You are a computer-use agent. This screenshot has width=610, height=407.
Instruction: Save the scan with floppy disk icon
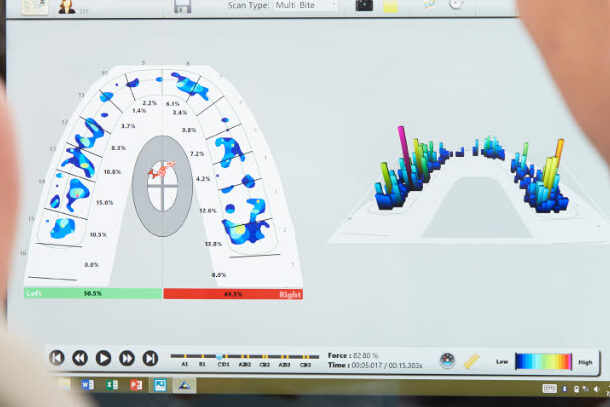click(x=182, y=6)
